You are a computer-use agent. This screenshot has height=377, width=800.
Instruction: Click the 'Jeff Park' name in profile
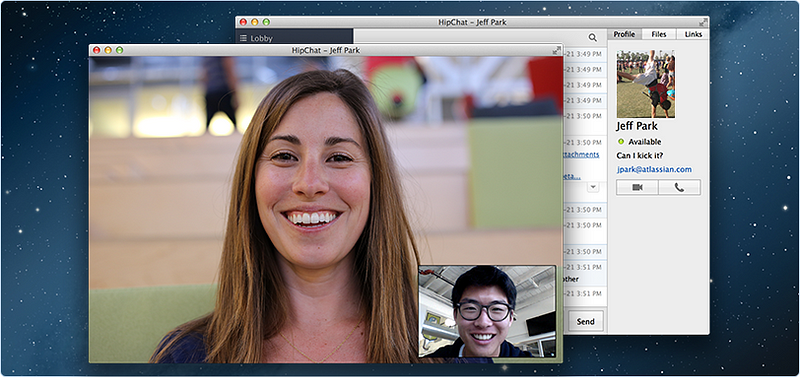(x=637, y=126)
